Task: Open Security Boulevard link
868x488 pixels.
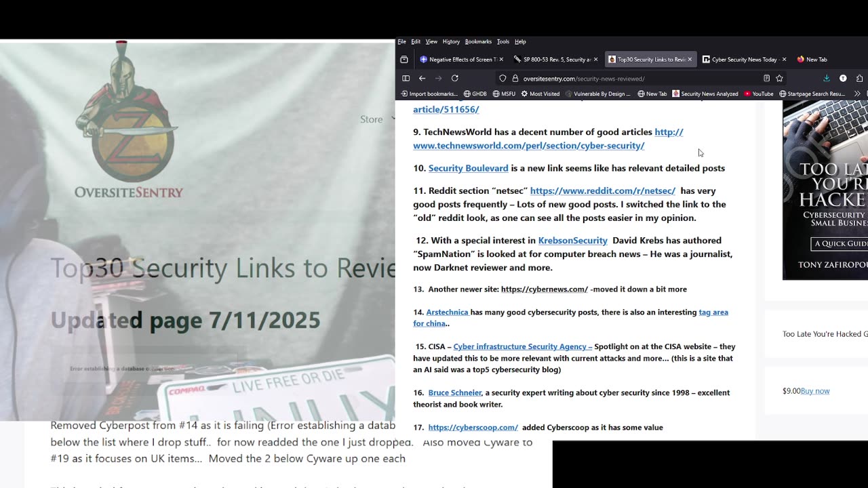Action: point(468,168)
